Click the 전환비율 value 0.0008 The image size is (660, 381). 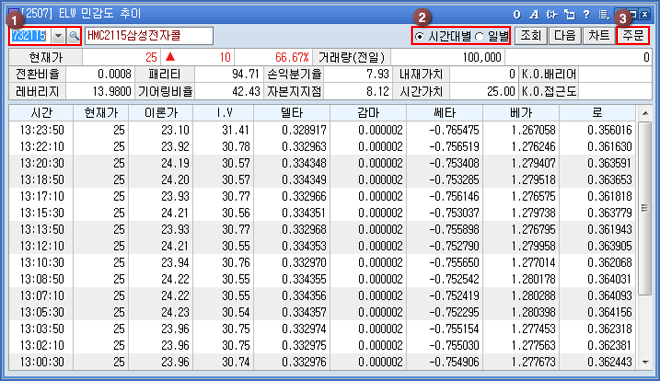point(114,75)
